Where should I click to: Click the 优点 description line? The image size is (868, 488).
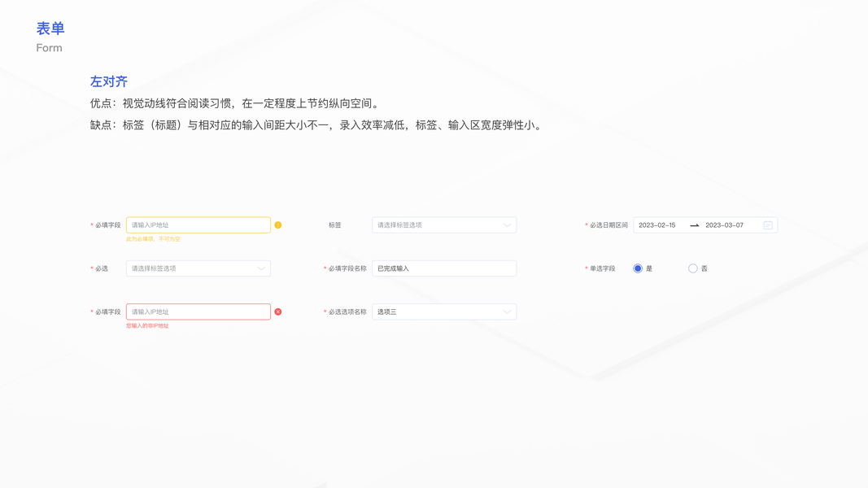click(x=236, y=103)
